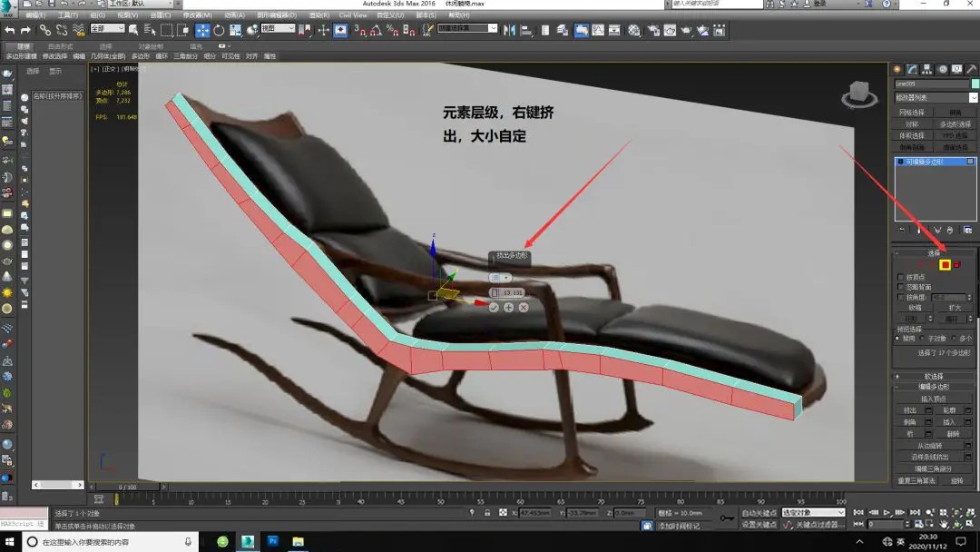Click the ViewCube in the viewport
This screenshot has width=980, height=552.
[859, 94]
